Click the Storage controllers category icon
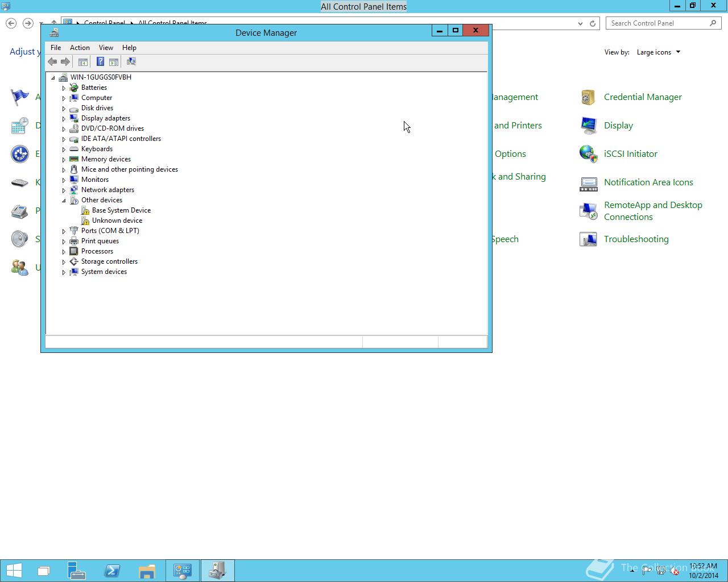This screenshot has height=582, width=728. point(74,261)
